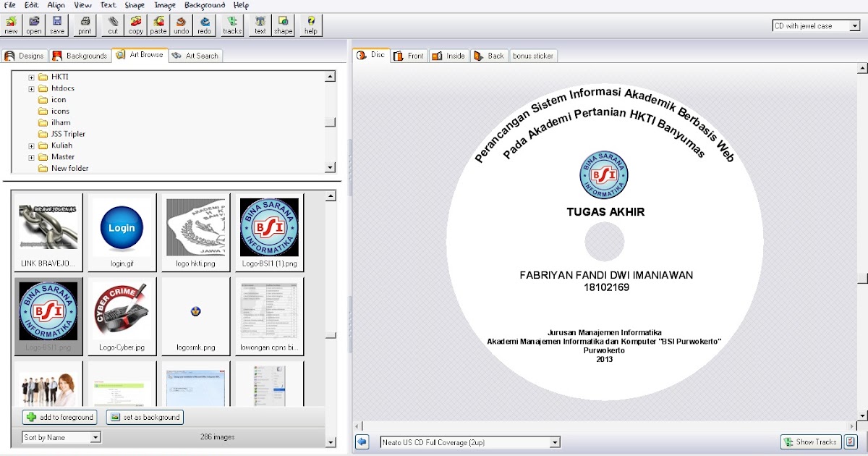Expand the htdocs folder node

click(x=32, y=89)
